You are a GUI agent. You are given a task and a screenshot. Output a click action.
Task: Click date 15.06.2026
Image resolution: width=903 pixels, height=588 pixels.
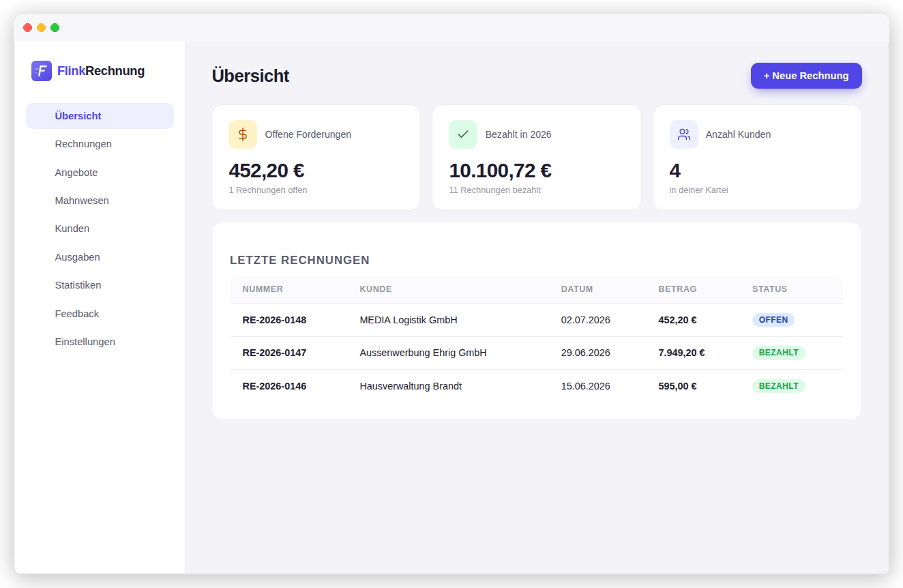585,386
